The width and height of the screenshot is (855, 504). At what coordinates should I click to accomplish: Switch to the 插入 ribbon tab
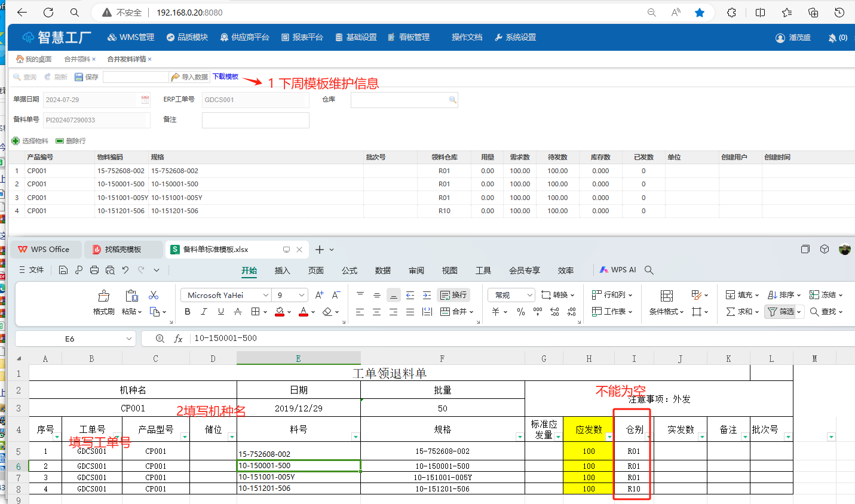coord(282,271)
